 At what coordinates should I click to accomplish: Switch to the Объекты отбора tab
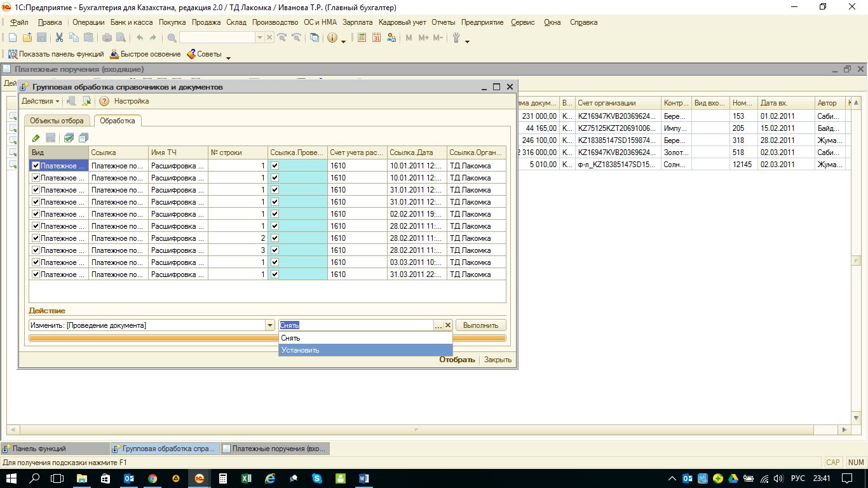point(57,121)
